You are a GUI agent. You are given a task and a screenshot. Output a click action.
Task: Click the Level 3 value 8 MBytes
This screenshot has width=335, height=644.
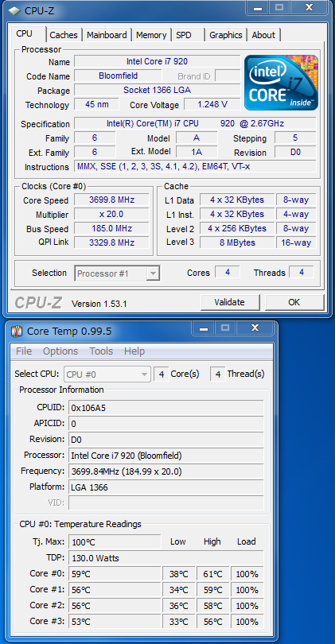tap(237, 242)
